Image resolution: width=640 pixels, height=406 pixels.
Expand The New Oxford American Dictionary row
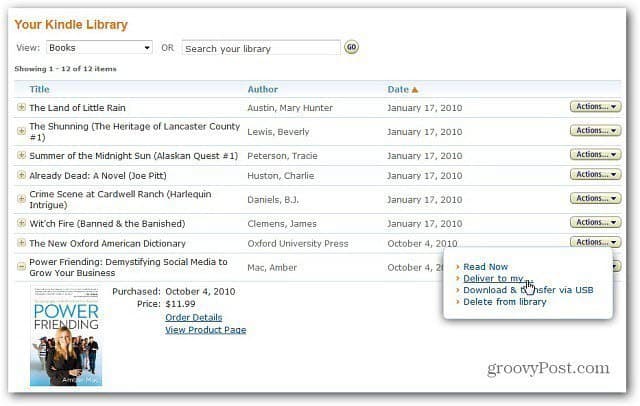point(21,243)
